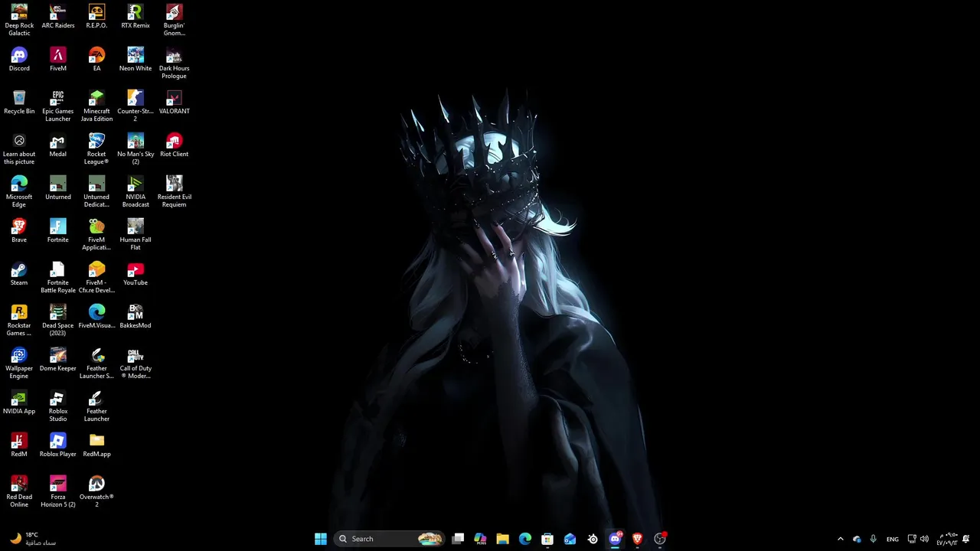The width and height of the screenshot is (980, 551).
Task: Open the Discord taskbar button
Action: pos(615,539)
